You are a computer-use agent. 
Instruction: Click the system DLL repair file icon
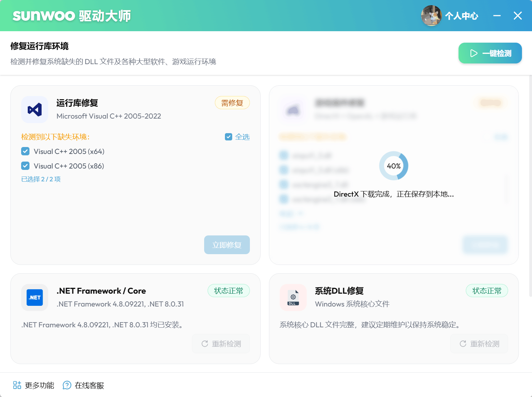click(293, 297)
